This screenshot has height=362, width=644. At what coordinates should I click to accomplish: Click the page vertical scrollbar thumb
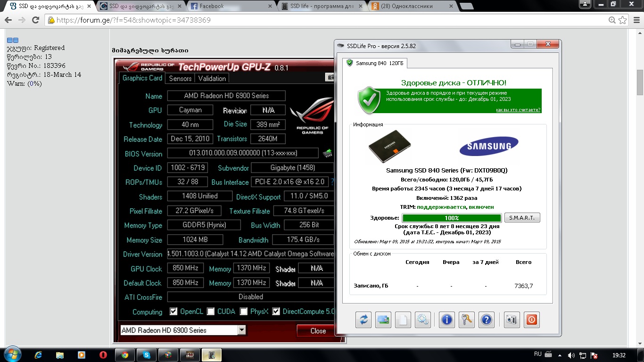[x=640, y=82]
